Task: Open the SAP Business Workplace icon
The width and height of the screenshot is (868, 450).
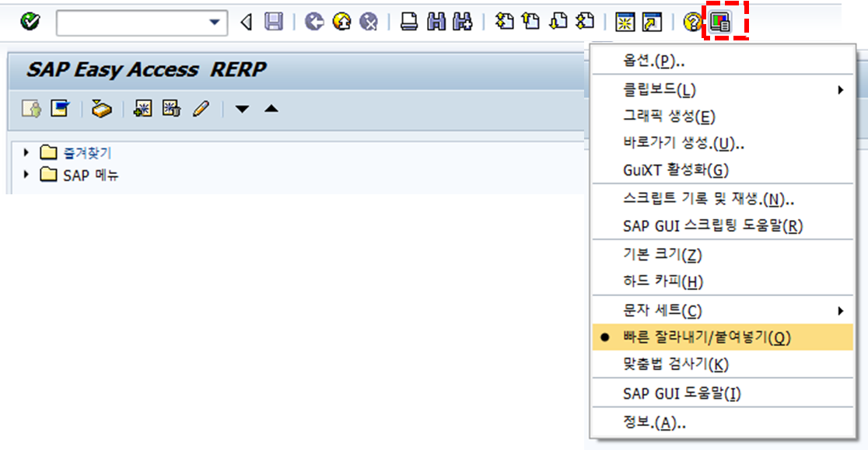Action: (x=101, y=109)
